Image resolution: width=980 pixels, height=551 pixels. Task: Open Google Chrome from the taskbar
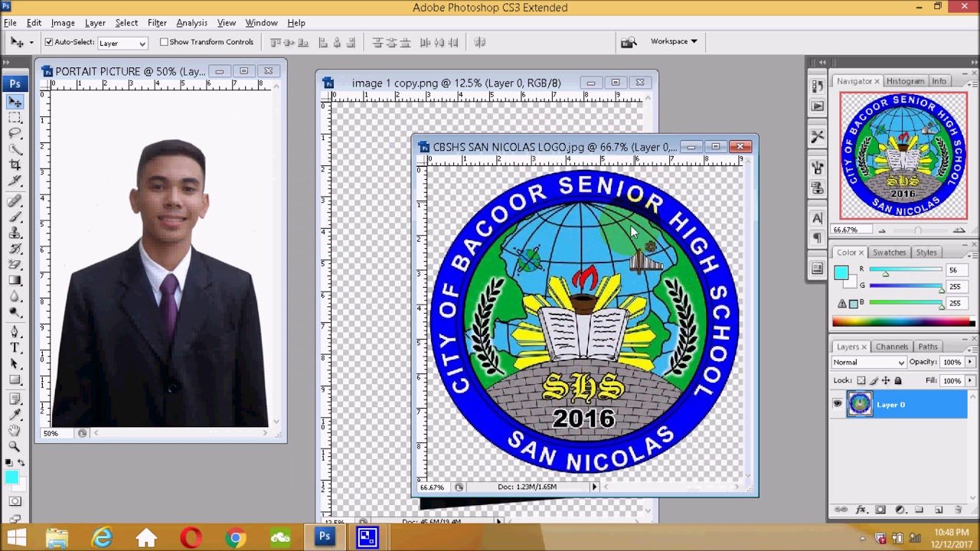tap(235, 537)
